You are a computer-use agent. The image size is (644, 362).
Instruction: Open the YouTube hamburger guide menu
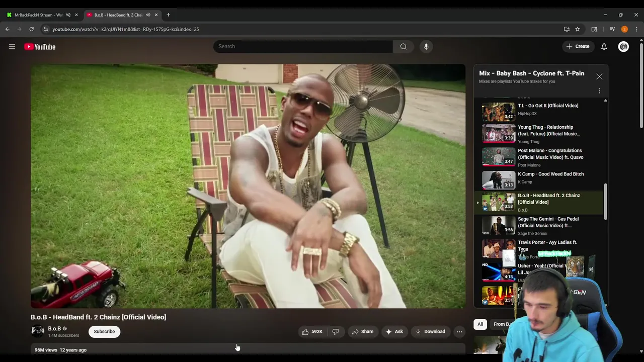[x=12, y=47]
